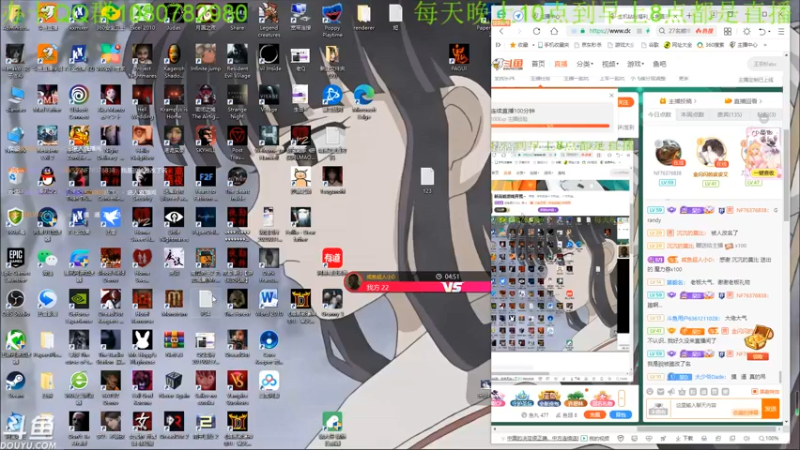800x450 pixels.
Task: Click the 100% zoom control in status bar
Action: [768, 438]
